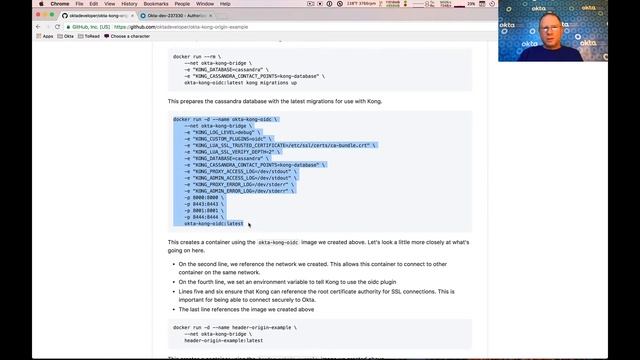The height and width of the screenshot is (360, 640).
Task: Close the Okta-dev tab
Action: tap(211, 16)
